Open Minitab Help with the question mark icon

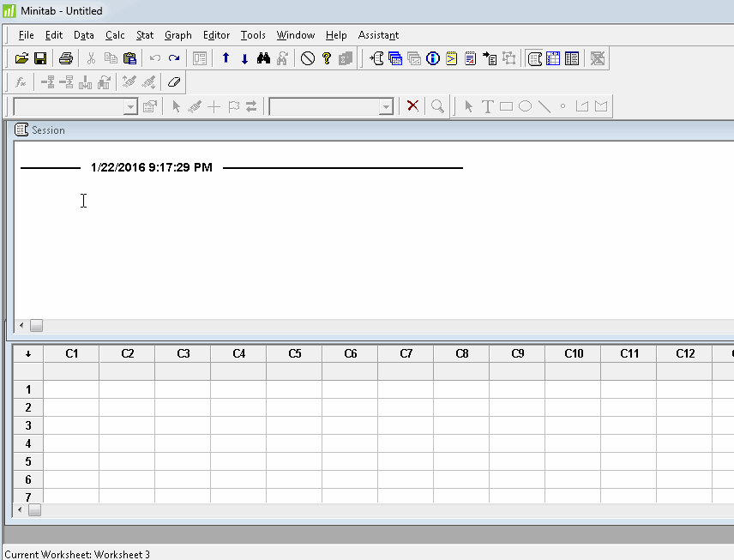(x=328, y=57)
